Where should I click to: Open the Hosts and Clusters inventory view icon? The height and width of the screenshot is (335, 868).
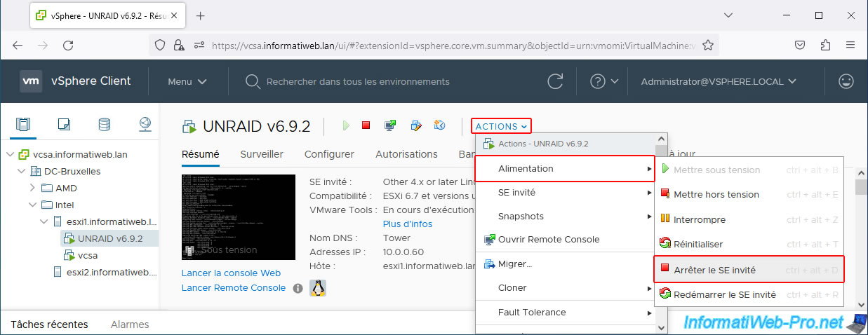click(24, 125)
